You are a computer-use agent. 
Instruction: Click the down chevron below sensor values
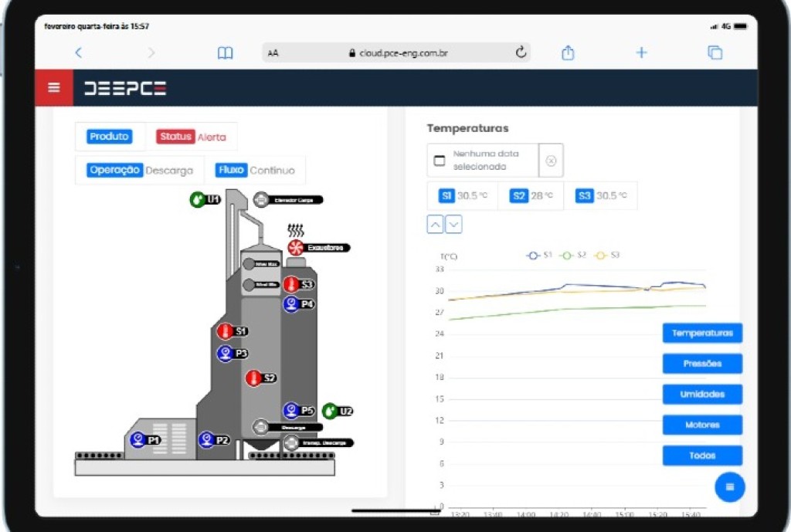[x=454, y=225]
